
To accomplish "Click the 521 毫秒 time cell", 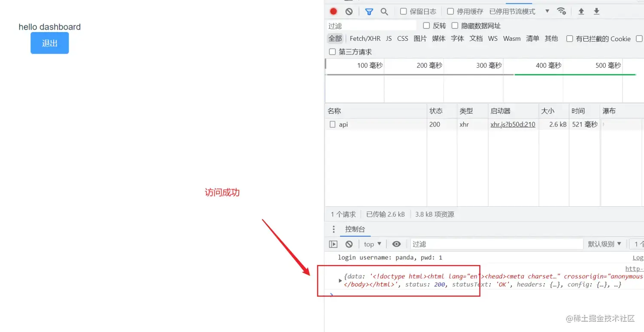I will [x=585, y=124].
